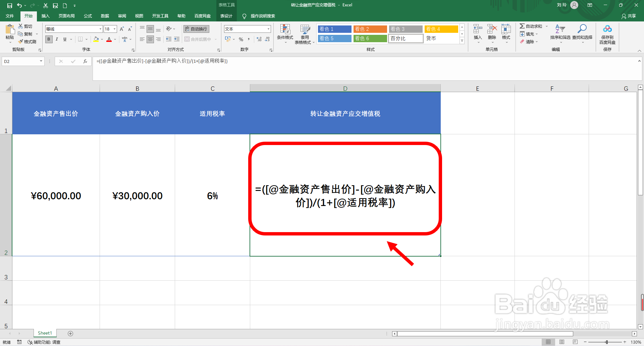Click the 共享 share button

[x=629, y=16]
